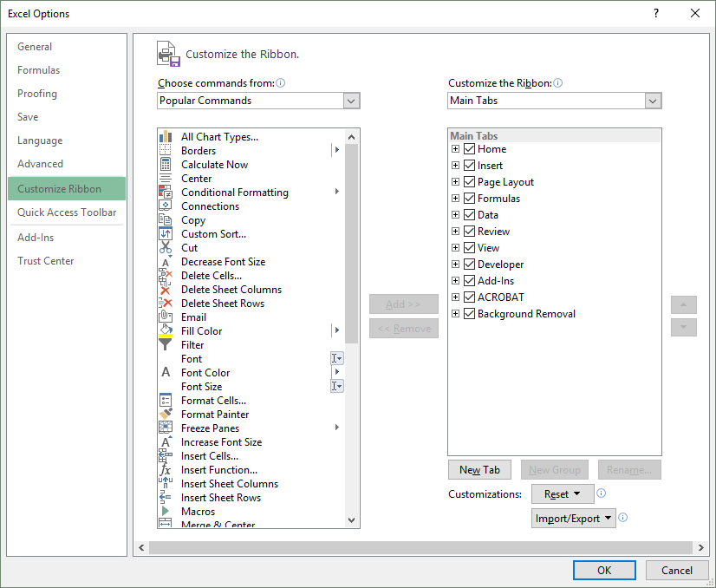Open the Customize the Ribbon dropdown
The height and width of the screenshot is (588, 716).
(653, 101)
